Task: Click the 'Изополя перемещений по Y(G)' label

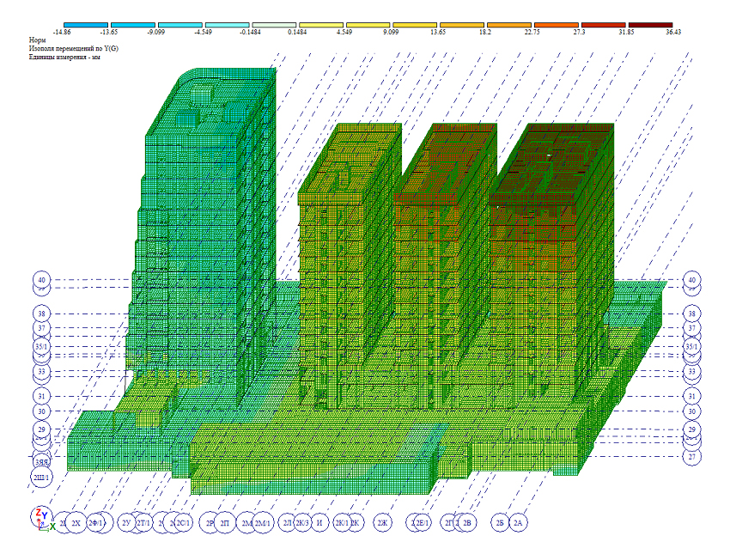Action: [72, 49]
